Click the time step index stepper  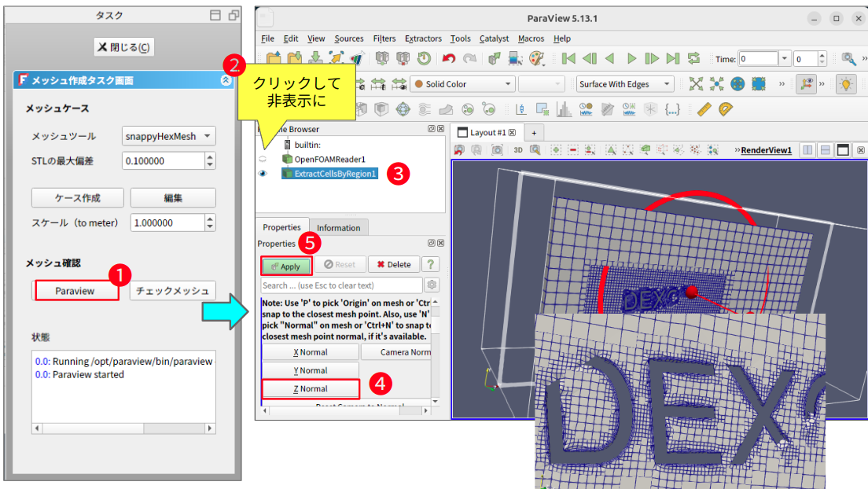[822, 58]
